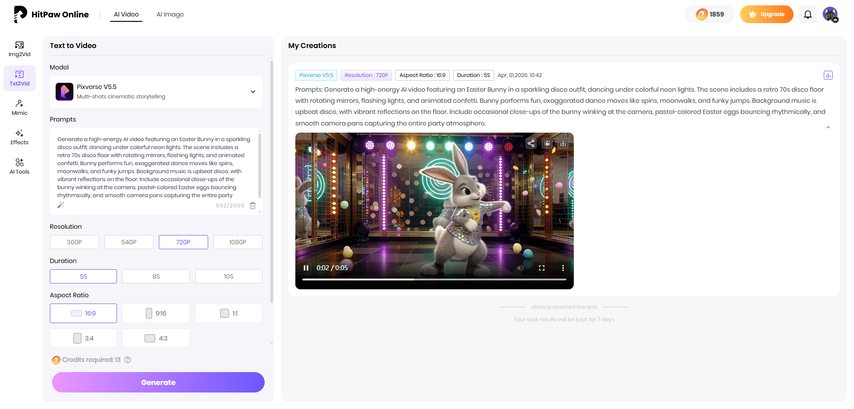This screenshot has width=854, height=409.
Task: Click the credits required help icon
Action: [127, 359]
